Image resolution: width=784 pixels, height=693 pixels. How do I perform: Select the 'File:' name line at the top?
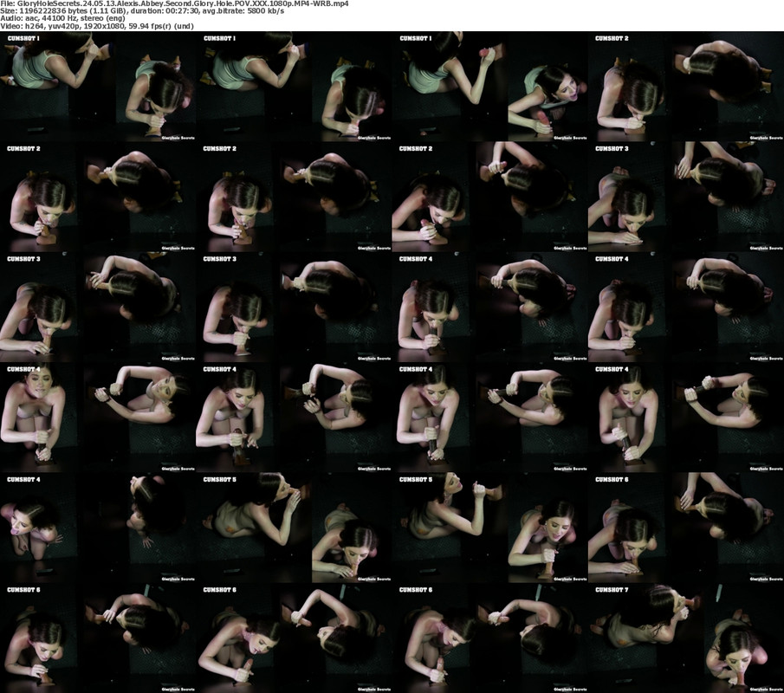pyautogui.click(x=174, y=3)
